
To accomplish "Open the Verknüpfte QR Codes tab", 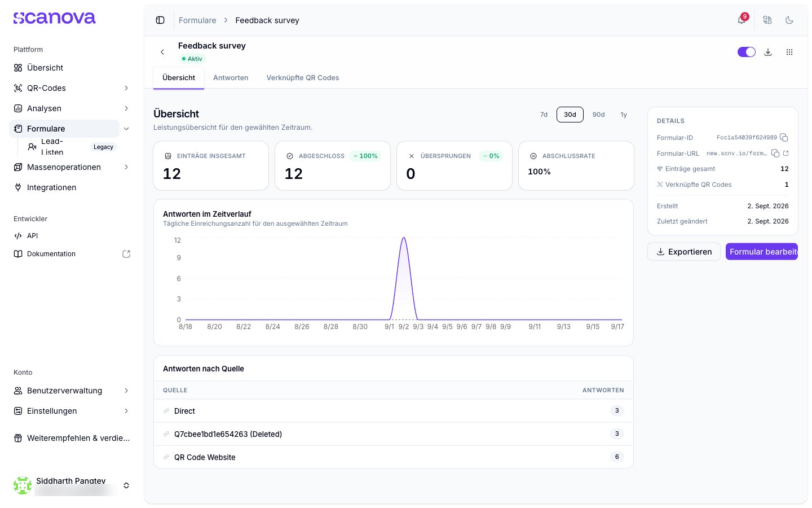I will pyautogui.click(x=303, y=78).
